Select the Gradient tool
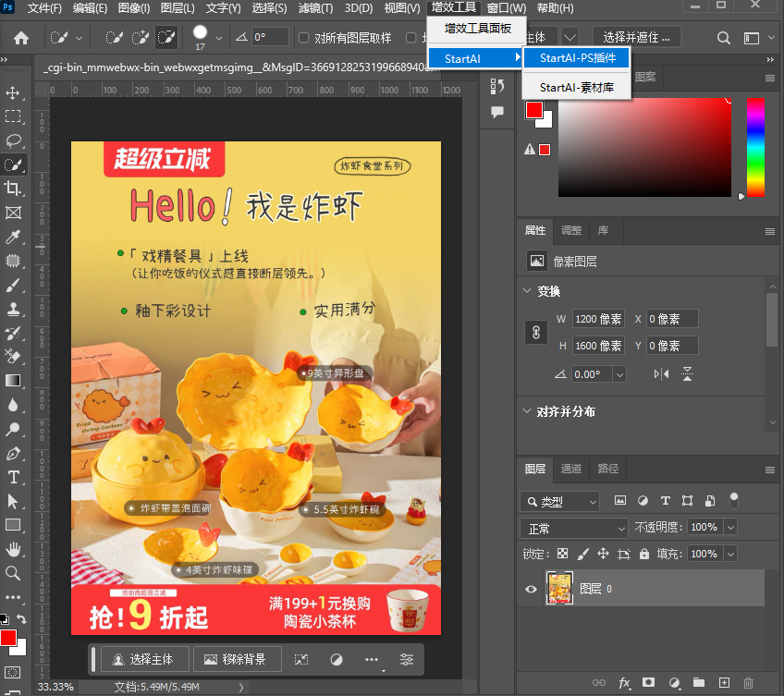 pos(13,381)
